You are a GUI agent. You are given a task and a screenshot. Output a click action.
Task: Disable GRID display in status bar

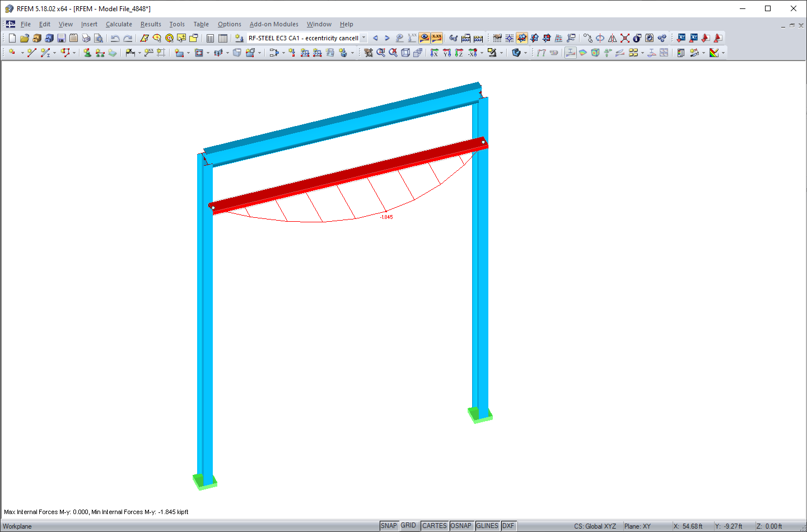point(409,525)
